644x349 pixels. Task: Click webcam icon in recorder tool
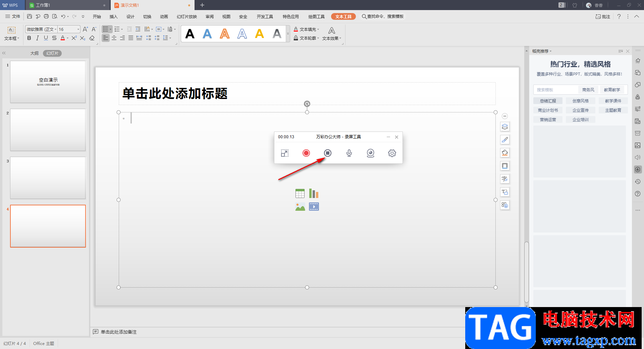[x=371, y=153]
